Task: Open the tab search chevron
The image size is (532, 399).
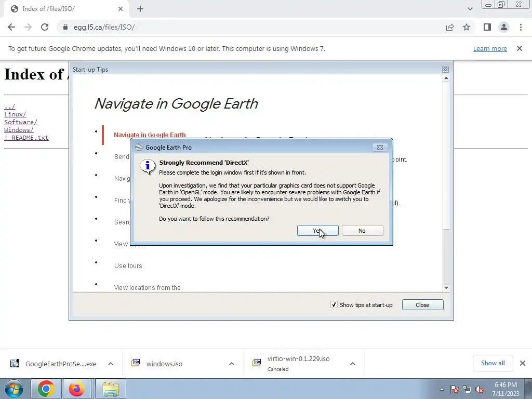Action: (470, 9)
